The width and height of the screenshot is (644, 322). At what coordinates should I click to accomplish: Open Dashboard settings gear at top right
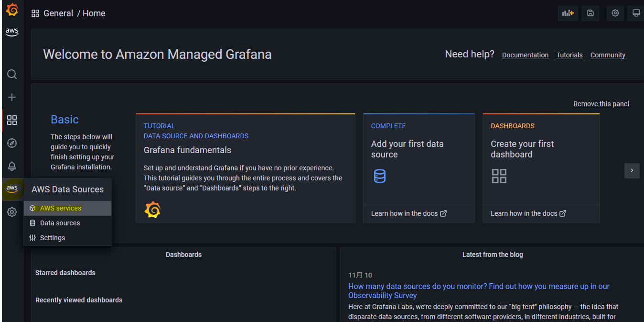(x=615, y=13)
